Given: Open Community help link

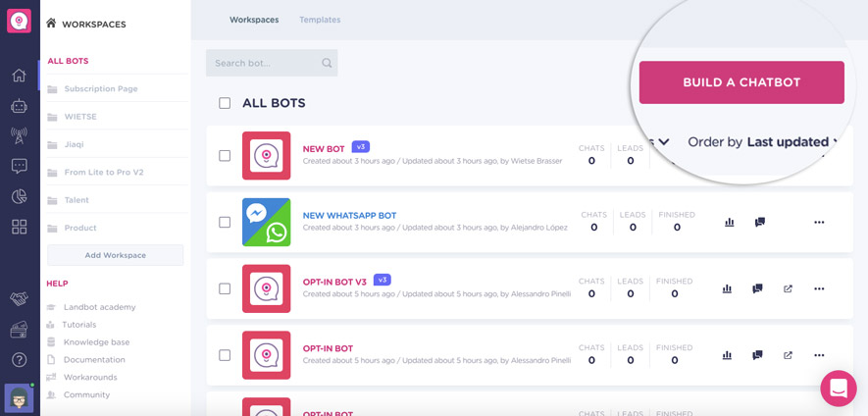Looking at the screenshot, I should click(86, 395).
